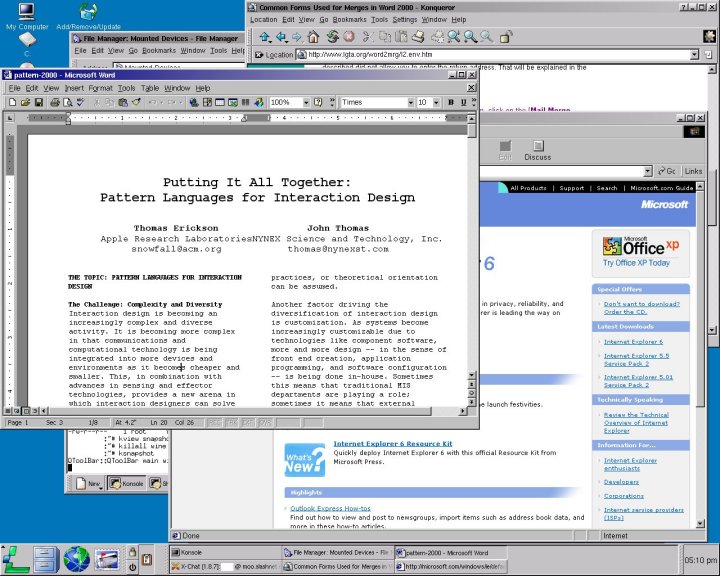Viewport: 720px width, 576px height.
Task: Switch to X-Chat from the taskbar
Action: [x=225, y=566]
